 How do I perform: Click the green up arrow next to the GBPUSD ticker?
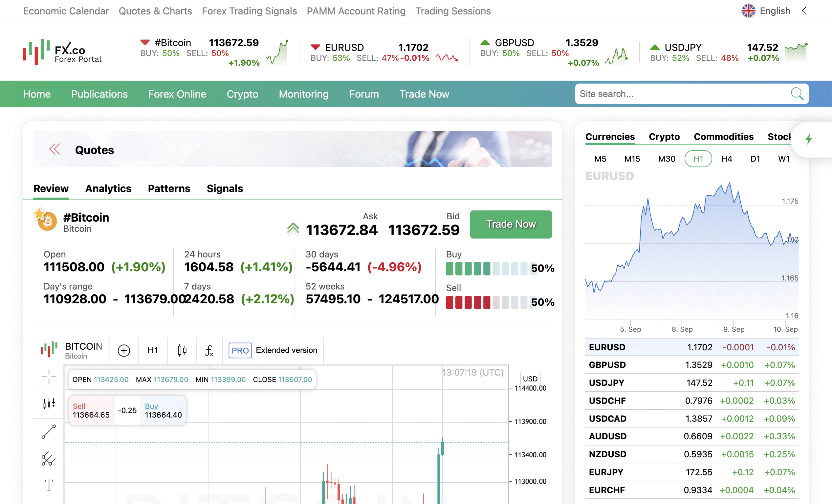[485, 42]
